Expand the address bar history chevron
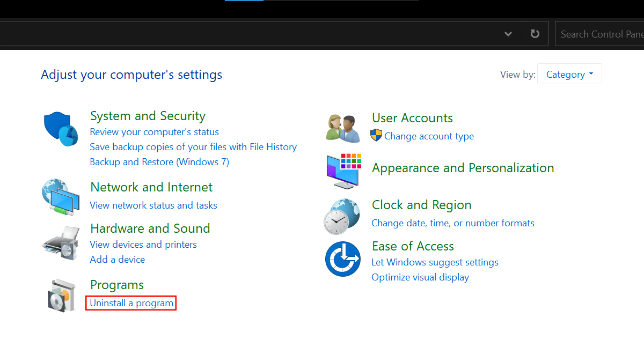This screenshot has width=644, height=362. tap(508, 34)
